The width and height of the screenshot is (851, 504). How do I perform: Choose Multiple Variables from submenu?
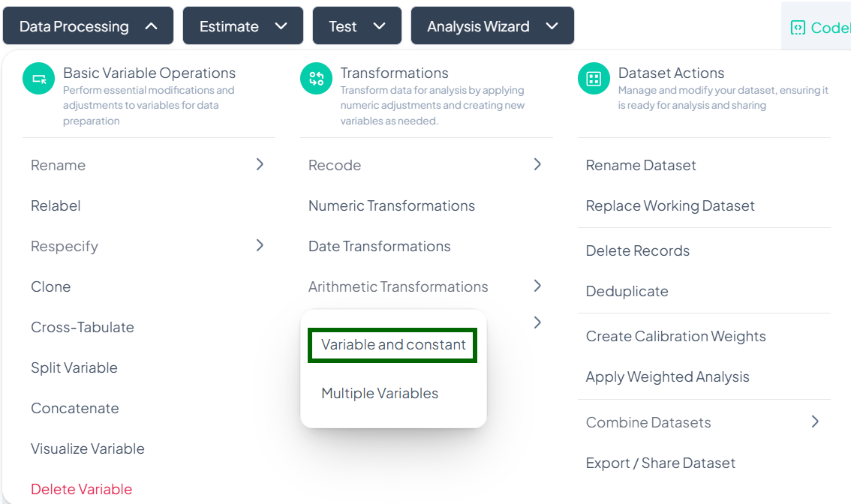click(x=380, y=393)
